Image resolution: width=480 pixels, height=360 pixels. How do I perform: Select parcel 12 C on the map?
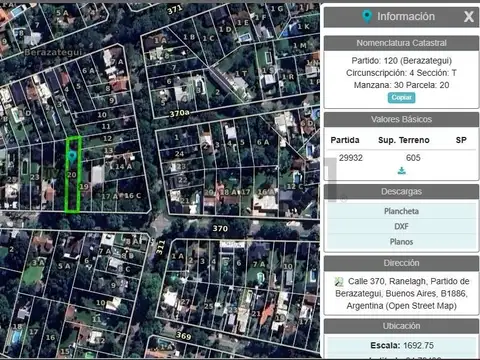295,186
